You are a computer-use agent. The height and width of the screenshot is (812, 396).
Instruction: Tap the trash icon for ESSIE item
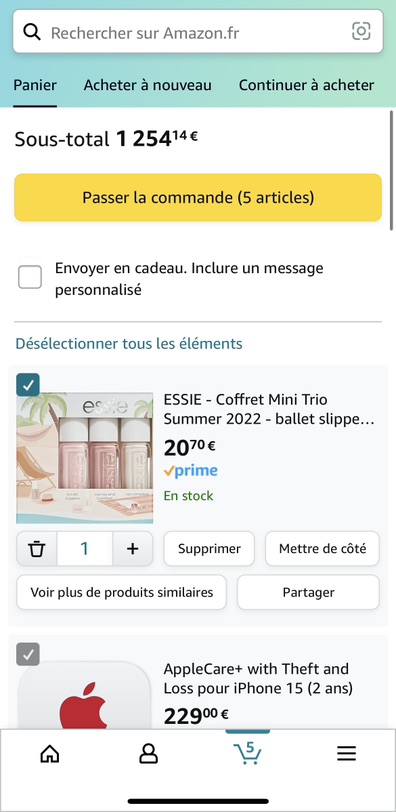[37, 548]
